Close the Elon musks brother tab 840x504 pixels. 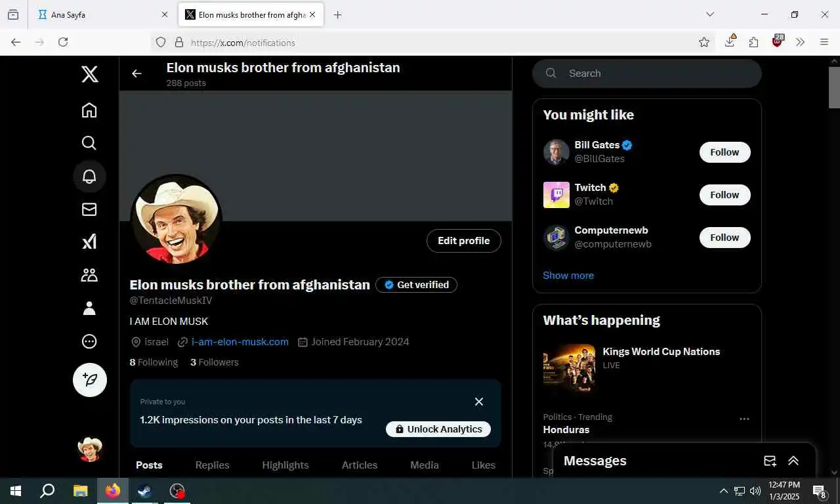[312, 14]
